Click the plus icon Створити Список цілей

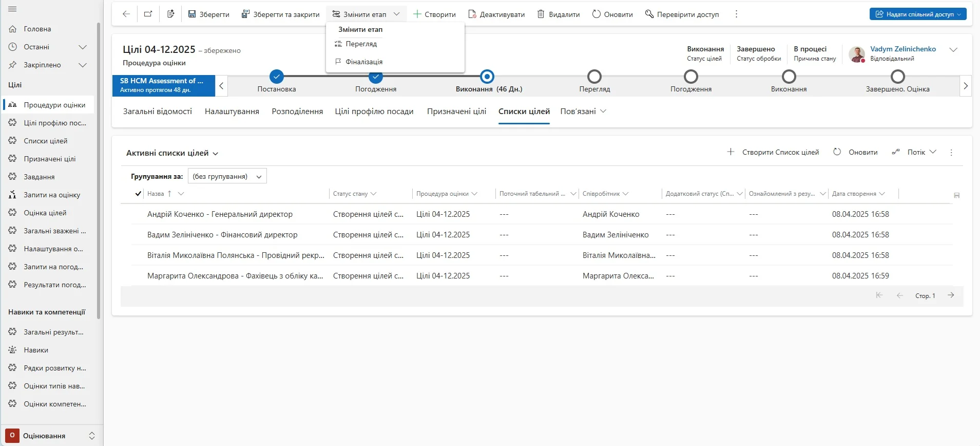tap(731, 152)
